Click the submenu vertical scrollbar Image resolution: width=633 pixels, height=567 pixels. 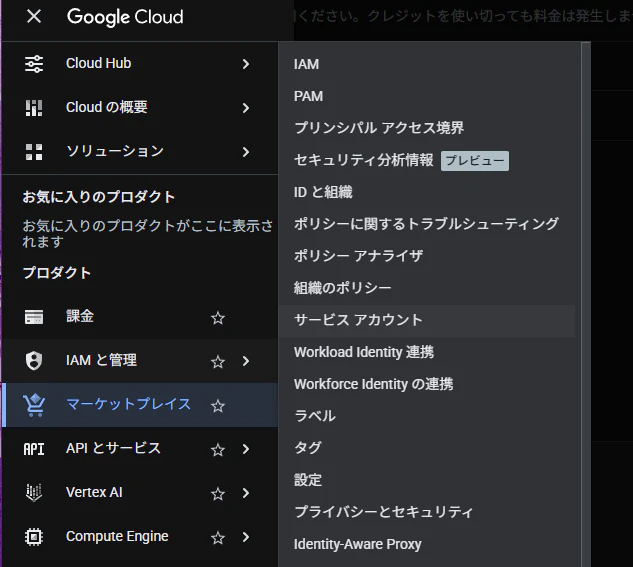(x=586, y=304)
